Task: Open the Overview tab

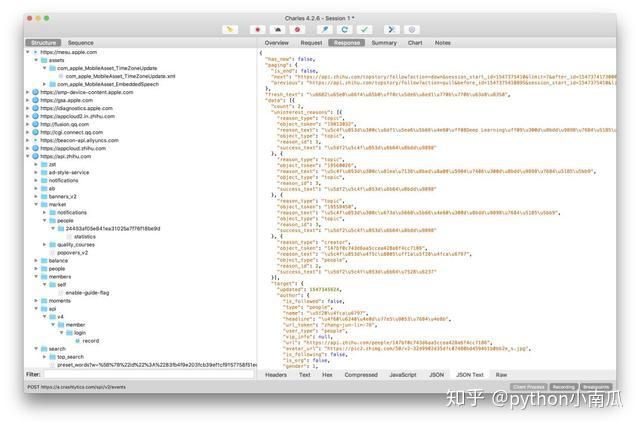Action: [x=276, y=43]
